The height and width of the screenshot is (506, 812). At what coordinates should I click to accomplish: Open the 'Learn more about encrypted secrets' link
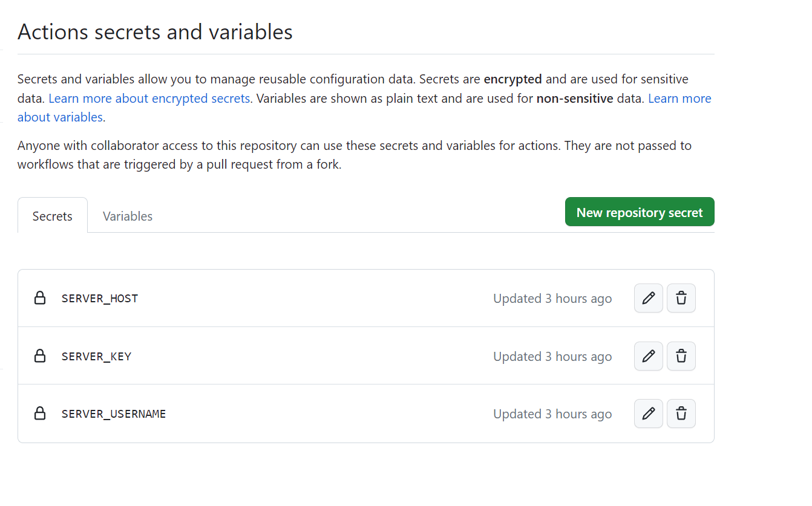tap(149, 98)
